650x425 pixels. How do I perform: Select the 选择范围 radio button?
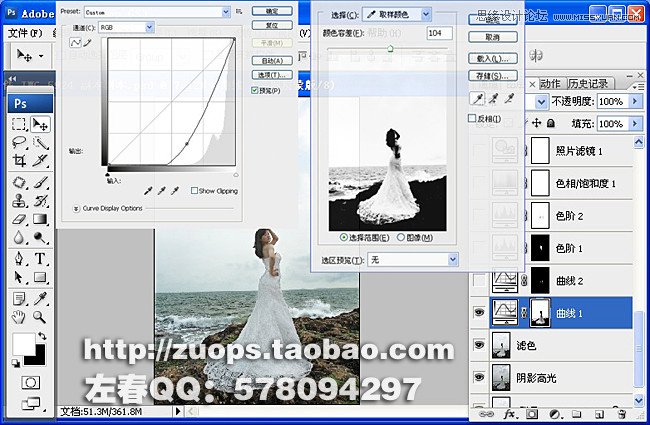coord(344,238)
